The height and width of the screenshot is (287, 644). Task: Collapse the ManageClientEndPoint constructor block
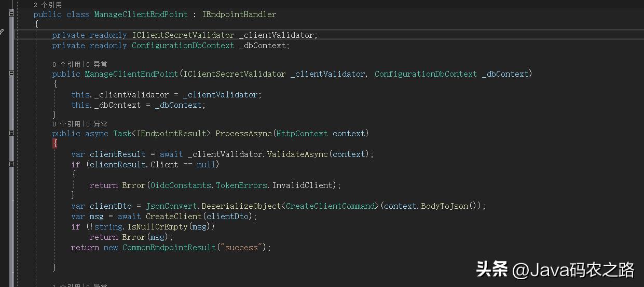pyautogui.click(x=11, y=74)
